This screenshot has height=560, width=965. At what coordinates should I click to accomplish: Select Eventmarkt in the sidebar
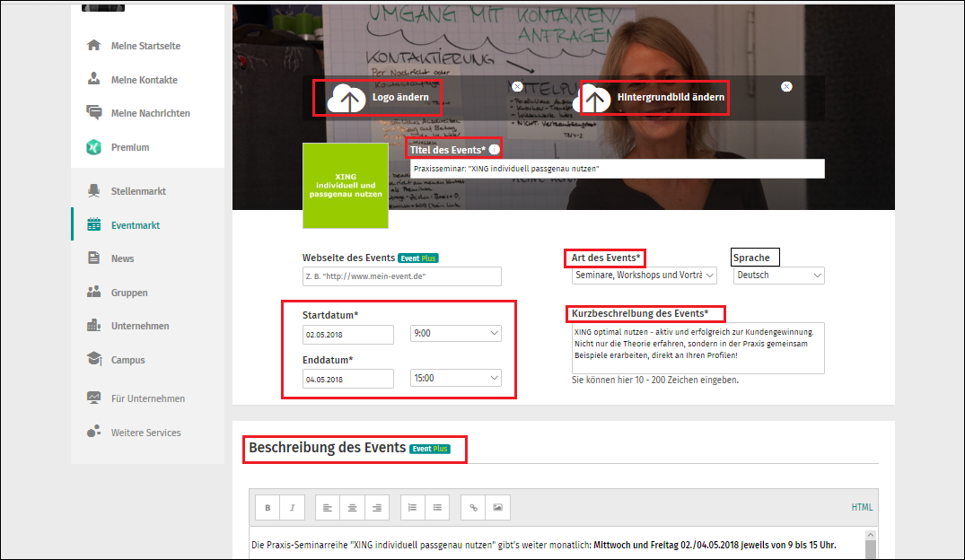point(136,225)
